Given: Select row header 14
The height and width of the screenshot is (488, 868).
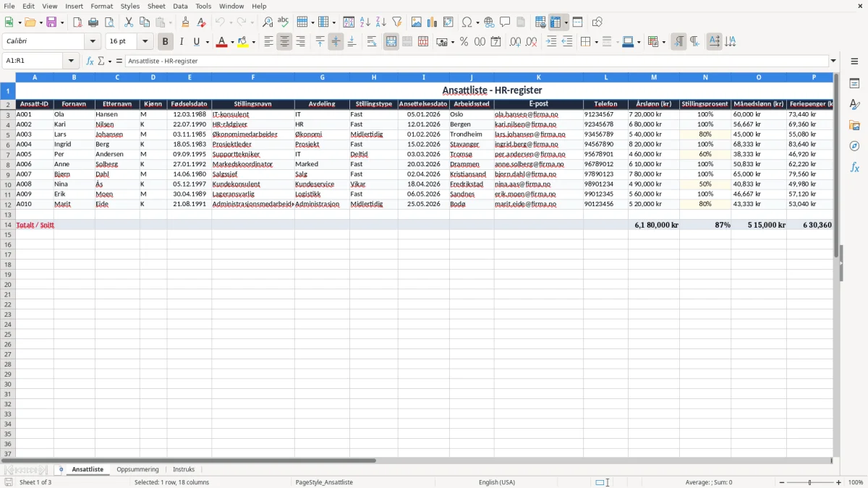Looking at the screenshot, I should point(8,225).
